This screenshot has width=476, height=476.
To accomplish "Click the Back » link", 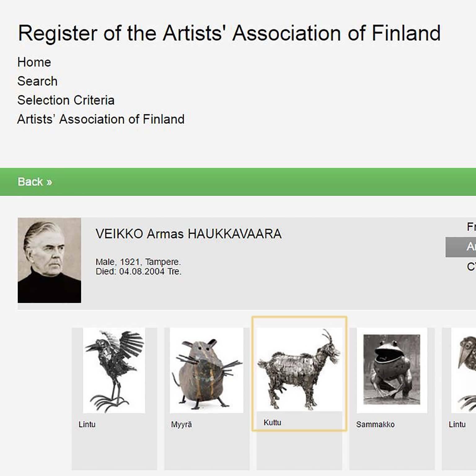I will tap(35, 182).
